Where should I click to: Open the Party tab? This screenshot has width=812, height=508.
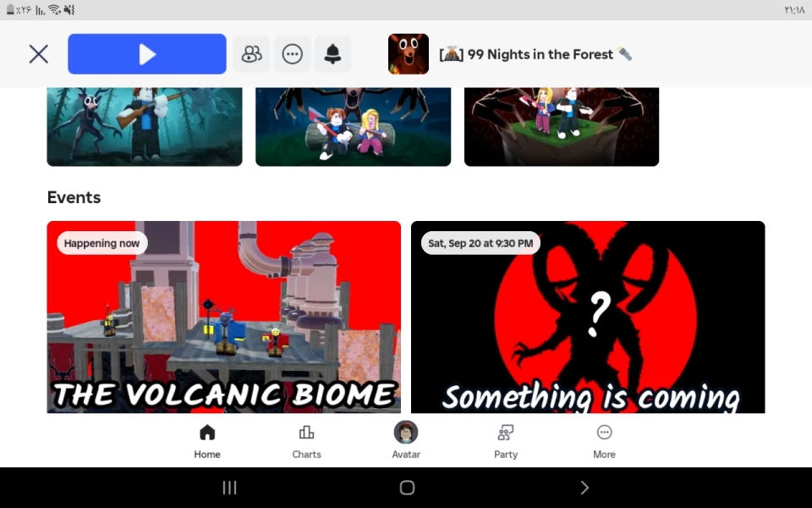(506, 442)
